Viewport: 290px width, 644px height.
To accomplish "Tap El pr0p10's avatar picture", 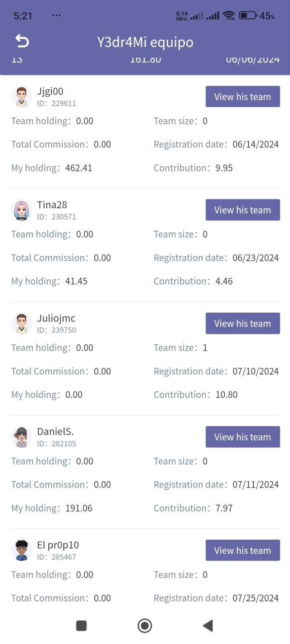I will click(x=22, y=550).
